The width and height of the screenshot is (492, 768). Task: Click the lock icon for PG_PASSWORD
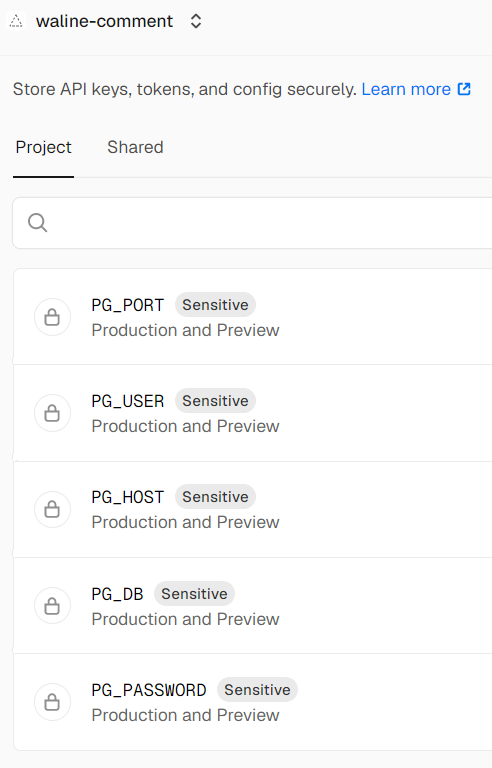click(52, 702)
